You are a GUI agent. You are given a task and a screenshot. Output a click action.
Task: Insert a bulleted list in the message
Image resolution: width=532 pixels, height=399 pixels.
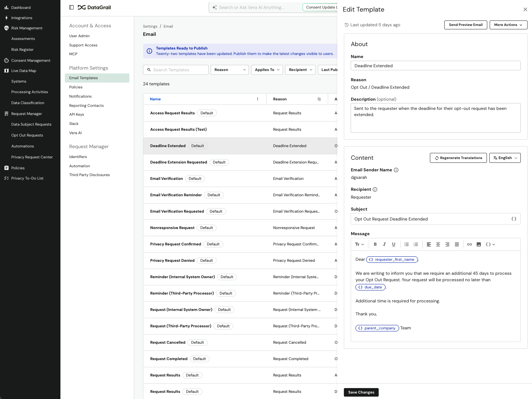pyautogui.click(x=406, y=244)
